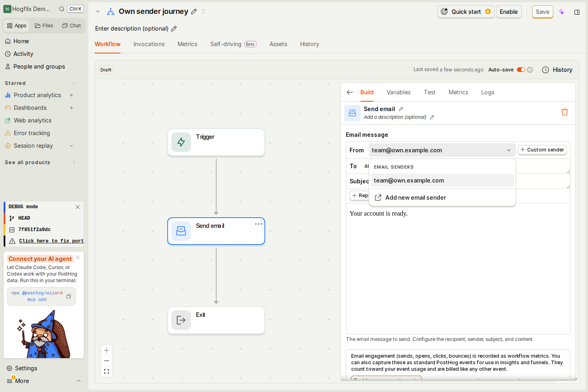The height and width of the screenshot is (392, 588).
Task: Zoom in on the workflow canvas
Action: click(107, 350)
